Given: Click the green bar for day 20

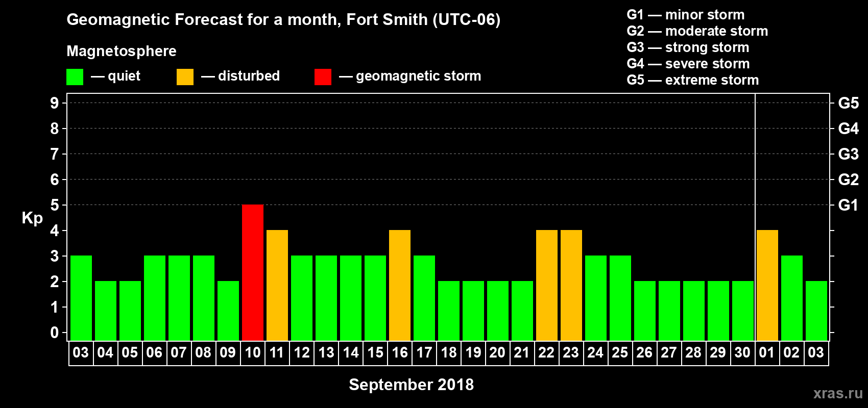Looking at the screenshot, I should (498, 311).
